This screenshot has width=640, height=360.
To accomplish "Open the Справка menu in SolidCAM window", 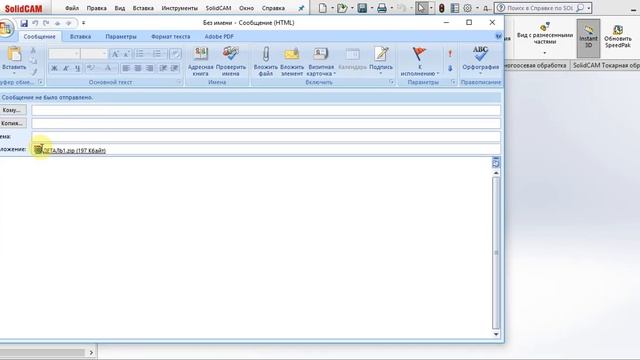I will pos(273,8).
